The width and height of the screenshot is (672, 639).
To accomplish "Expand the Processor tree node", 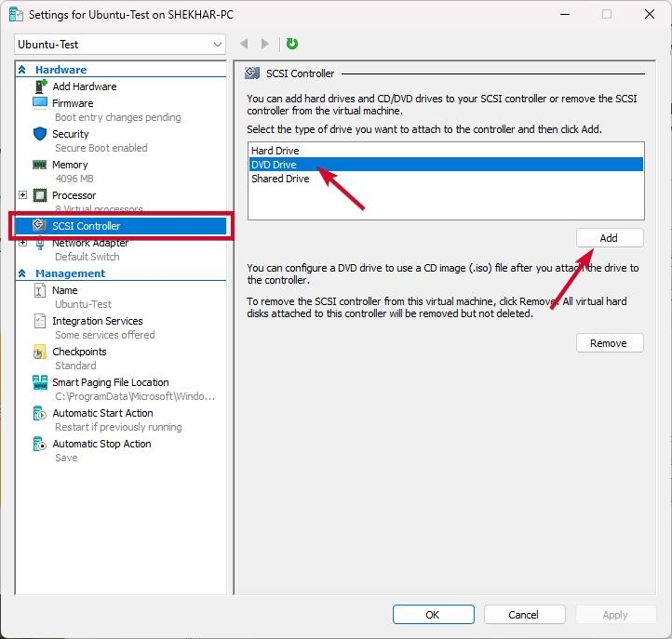I will tap(22, 195).
